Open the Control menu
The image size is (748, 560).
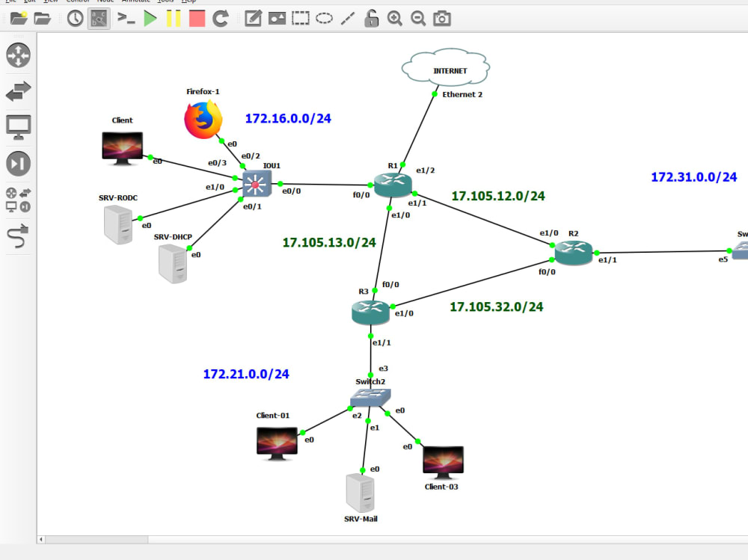[78, 1]
